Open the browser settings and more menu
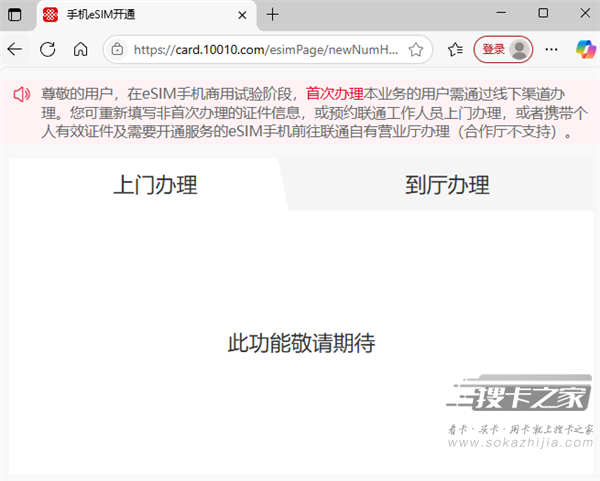 [551, 49]
